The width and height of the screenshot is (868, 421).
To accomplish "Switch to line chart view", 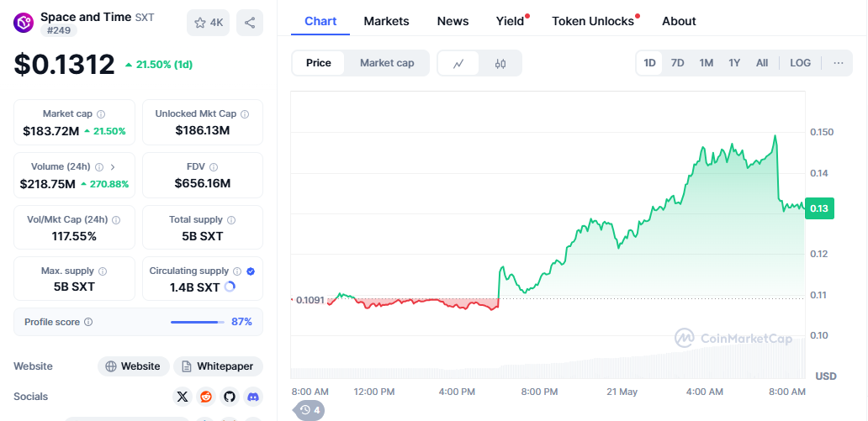I will (458, 63).
